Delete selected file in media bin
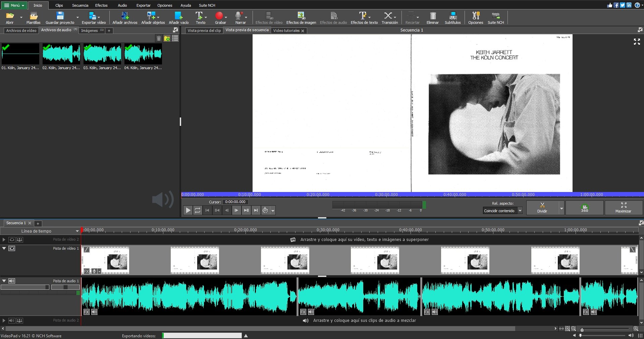The width and height of the screenshot is (644, 339). [159, 39]
